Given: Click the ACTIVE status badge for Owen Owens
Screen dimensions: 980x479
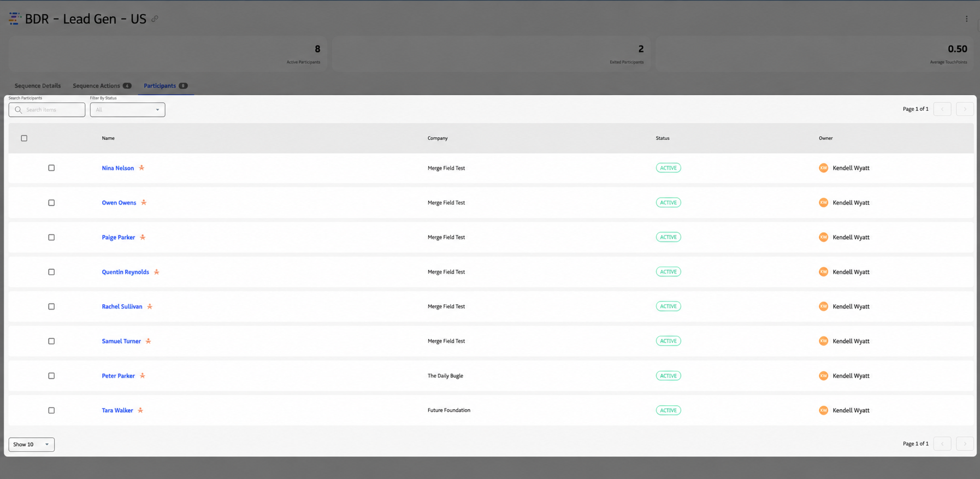Looking at the screenshot, I should tap(668, 203).
